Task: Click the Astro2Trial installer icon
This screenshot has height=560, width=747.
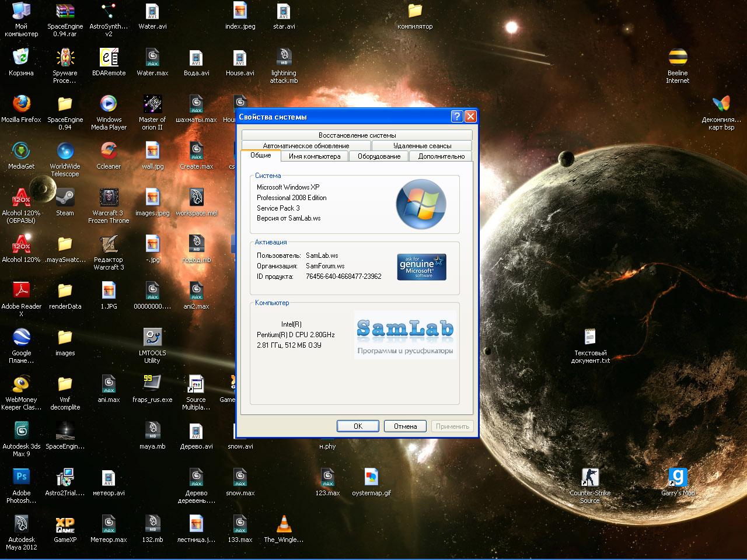Action: point(65,477)
